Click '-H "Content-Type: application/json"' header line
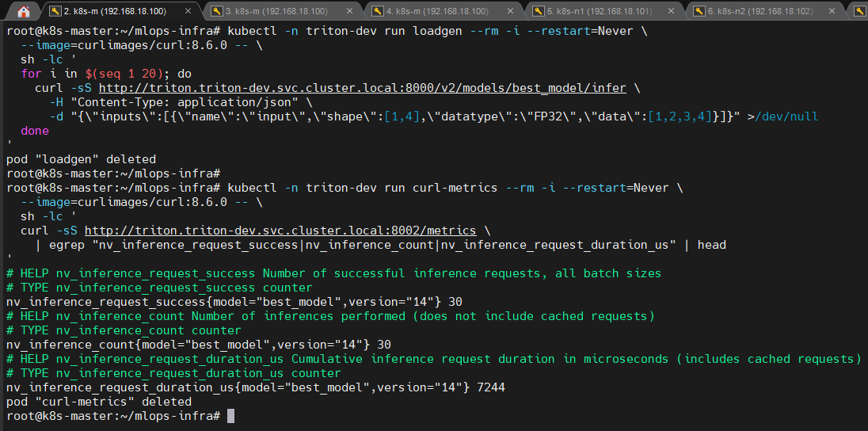This screenshot has width=868, height=431. (x=181, y=102)
